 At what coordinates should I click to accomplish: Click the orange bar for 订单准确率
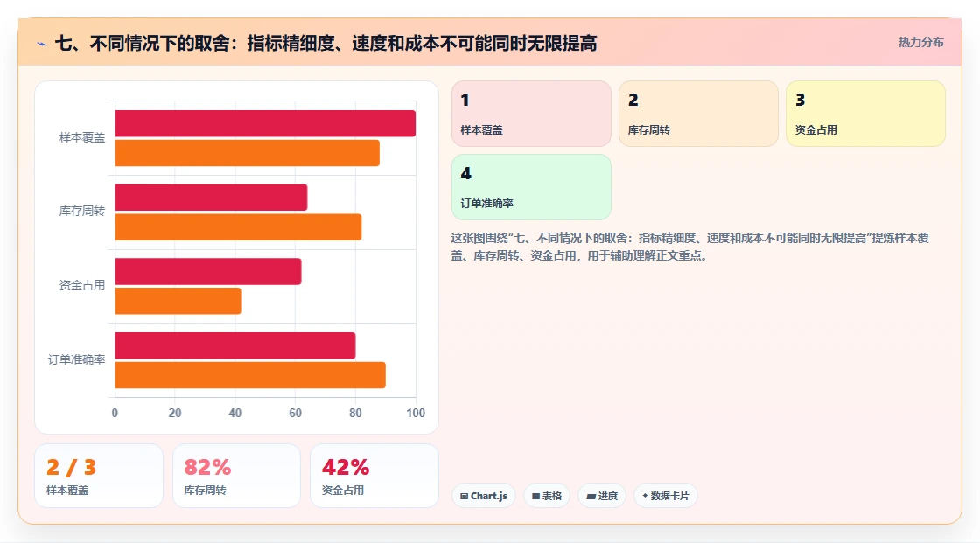[x=250, y=375]
